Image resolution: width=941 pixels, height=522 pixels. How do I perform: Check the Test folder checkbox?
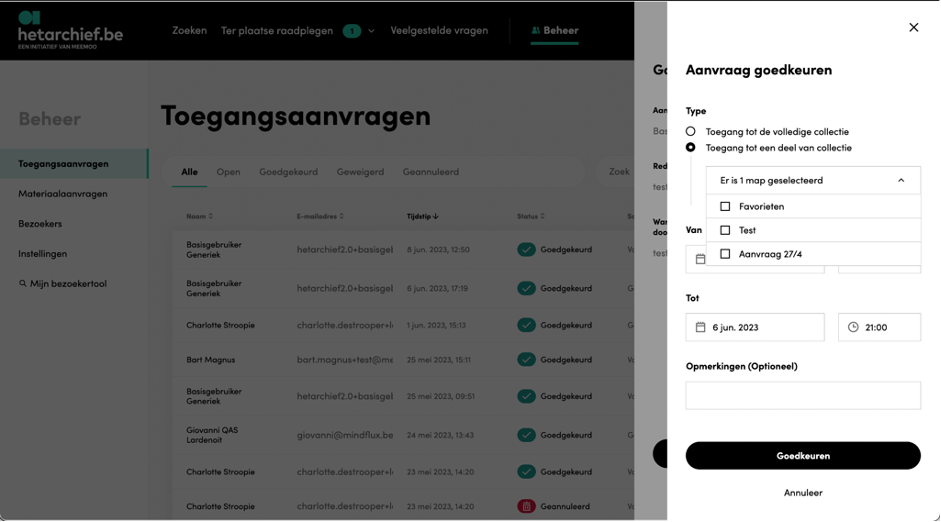click(x=725, y=230)
